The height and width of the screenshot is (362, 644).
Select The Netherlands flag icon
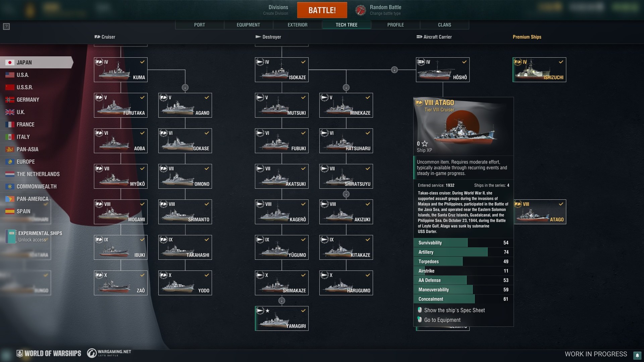tap(10, 174)
